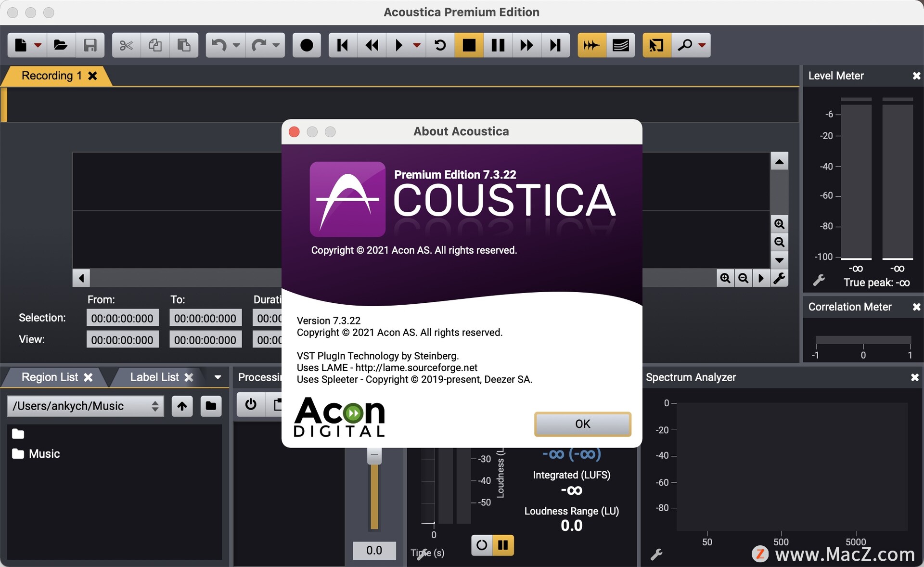Close the Recording 1 tab
The image size is (924, 567).
93,76
